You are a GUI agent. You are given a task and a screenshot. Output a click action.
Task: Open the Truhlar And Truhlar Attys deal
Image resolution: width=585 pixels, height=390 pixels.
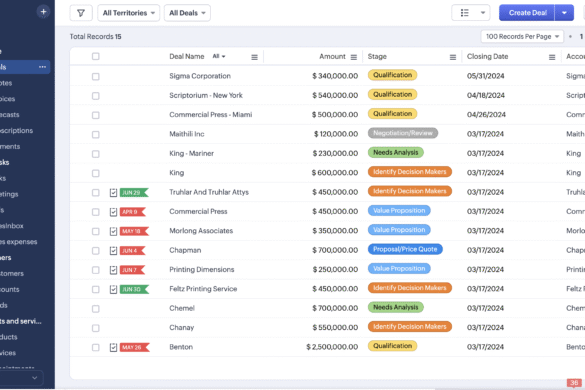[x=209, y=192]
